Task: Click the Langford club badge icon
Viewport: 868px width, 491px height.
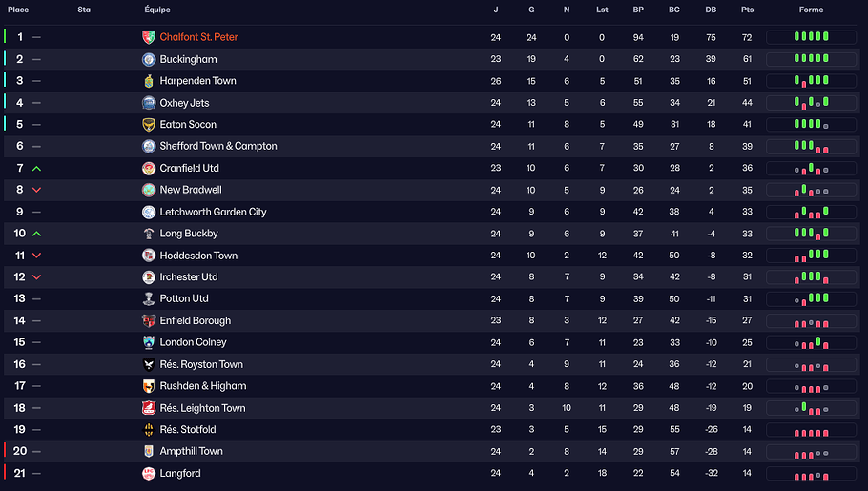Action: [148, 473]
